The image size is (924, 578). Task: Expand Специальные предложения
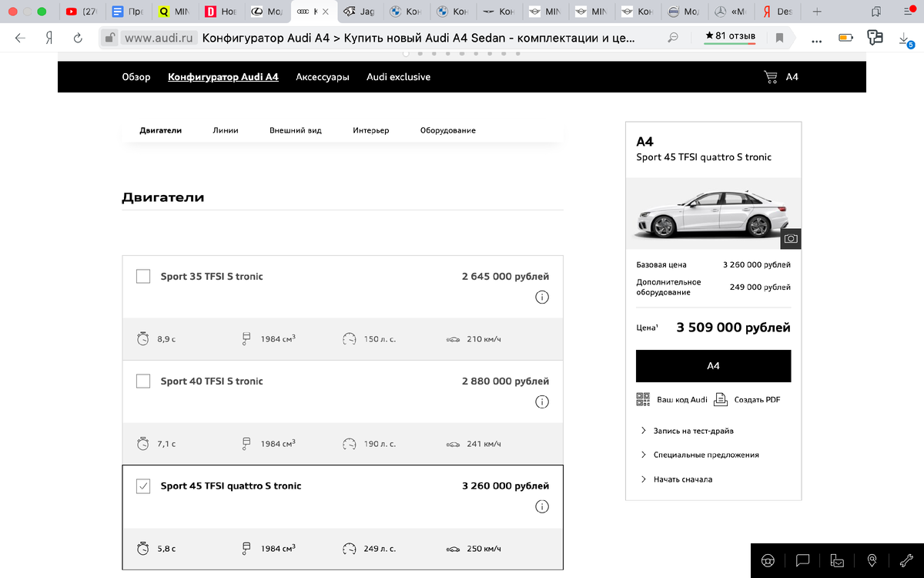coord(700,455)
